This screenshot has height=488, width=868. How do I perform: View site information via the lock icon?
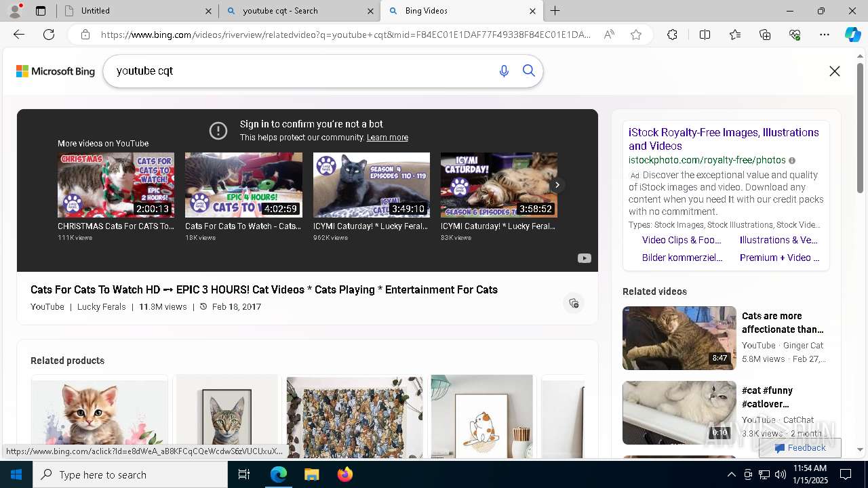coord(85,35)
